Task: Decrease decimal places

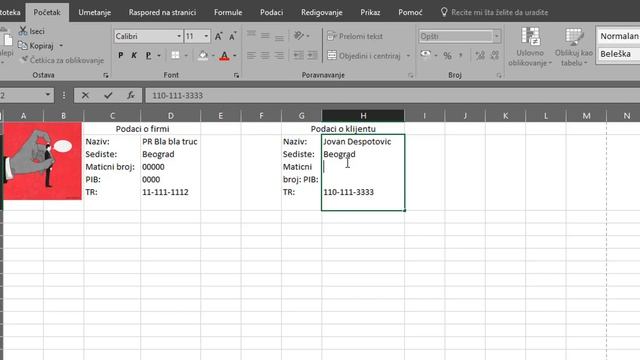Action: tap(494, 55)
